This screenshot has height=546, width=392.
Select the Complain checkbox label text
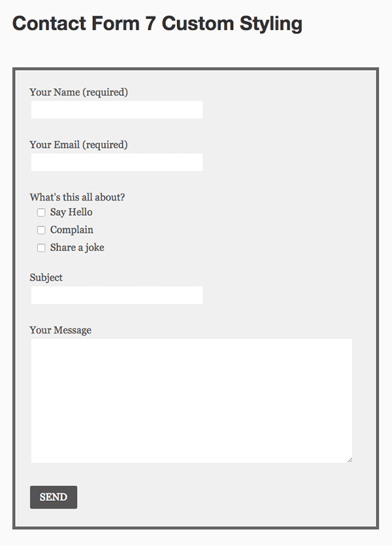tap(71, 230)
